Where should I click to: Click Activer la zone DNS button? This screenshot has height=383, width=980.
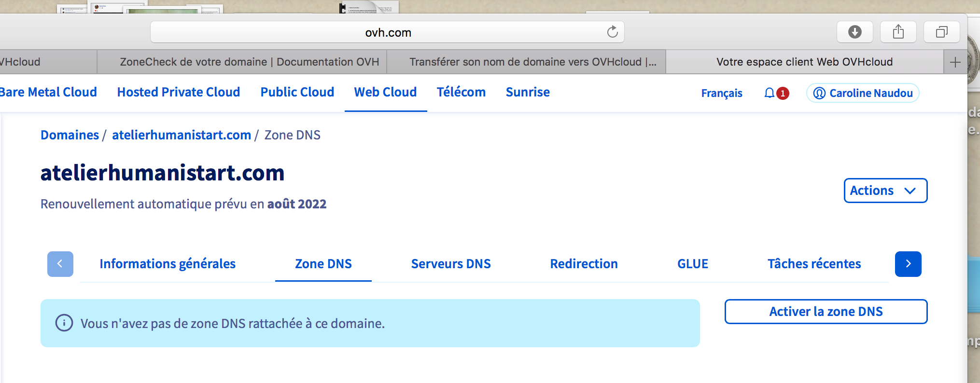click(826, 312)
